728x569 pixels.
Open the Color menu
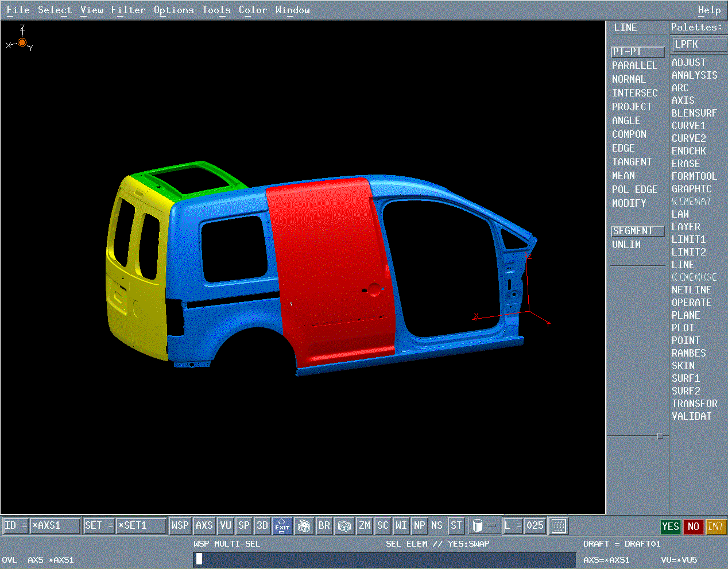253,10
